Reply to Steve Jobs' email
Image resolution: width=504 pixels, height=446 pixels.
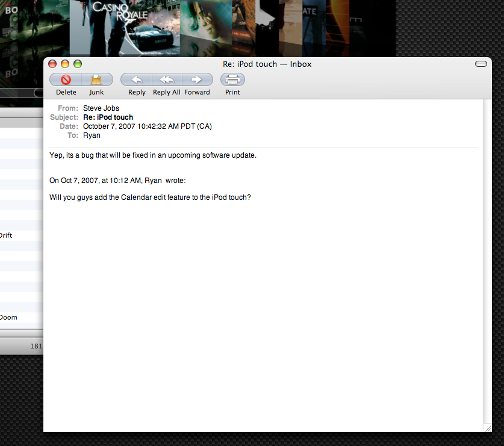click(x=137, y=79)
